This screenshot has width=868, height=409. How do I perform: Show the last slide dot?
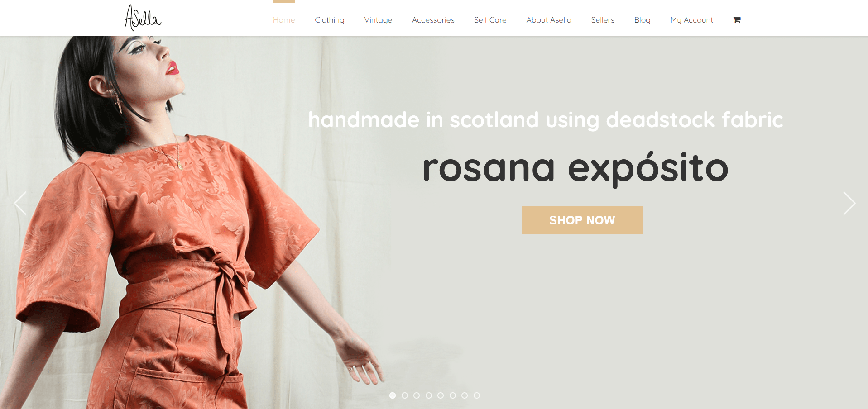click(477, 395)
